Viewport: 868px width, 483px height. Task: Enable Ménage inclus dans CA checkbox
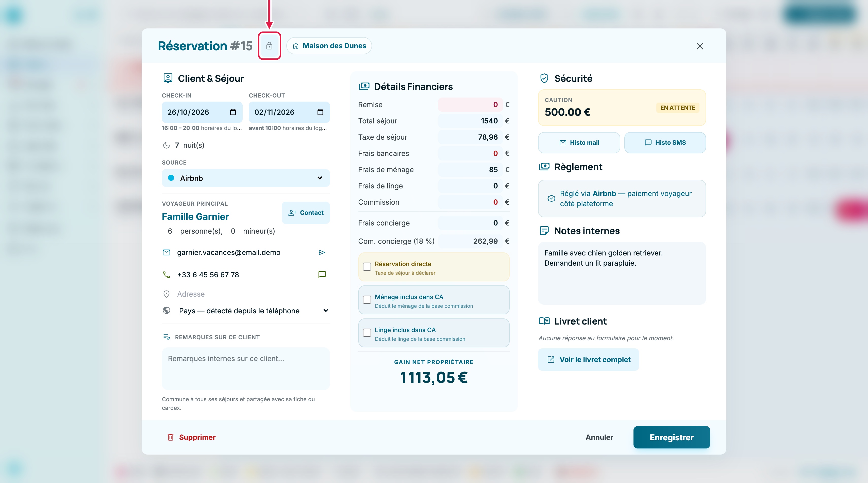367,300
